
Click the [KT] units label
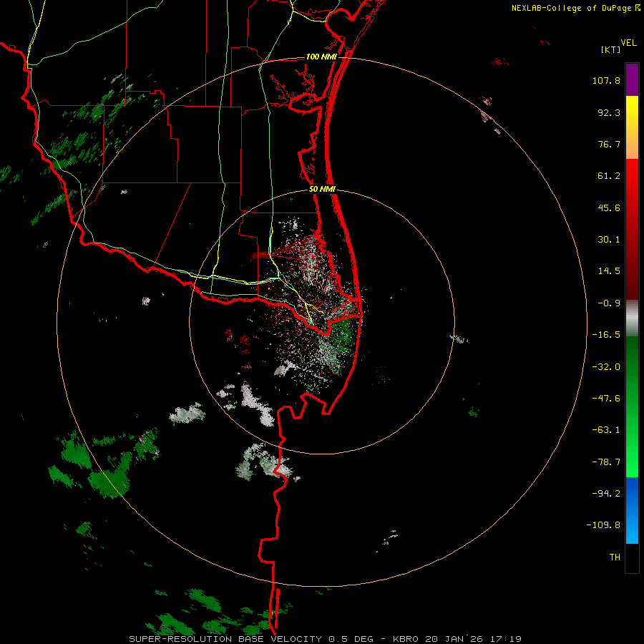610,49
